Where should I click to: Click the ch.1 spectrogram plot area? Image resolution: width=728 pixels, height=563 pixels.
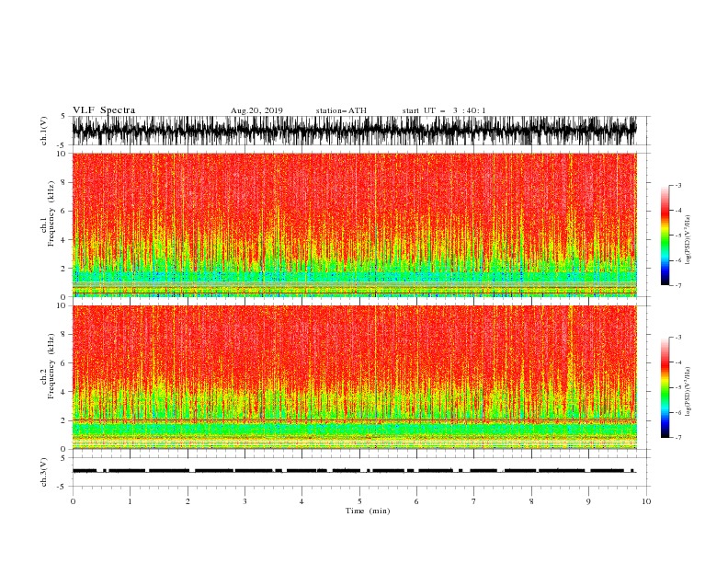point(355,224)
